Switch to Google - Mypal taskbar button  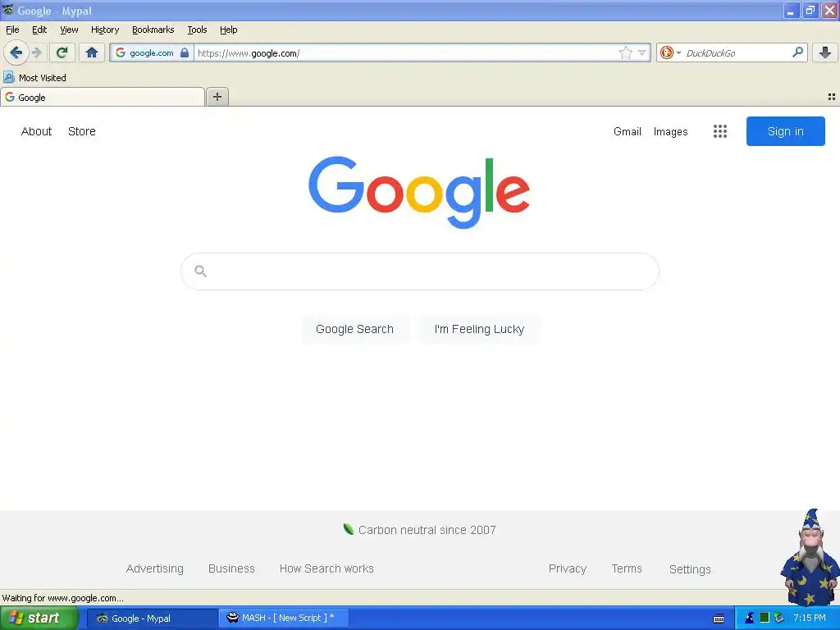(x=152, y=619)
